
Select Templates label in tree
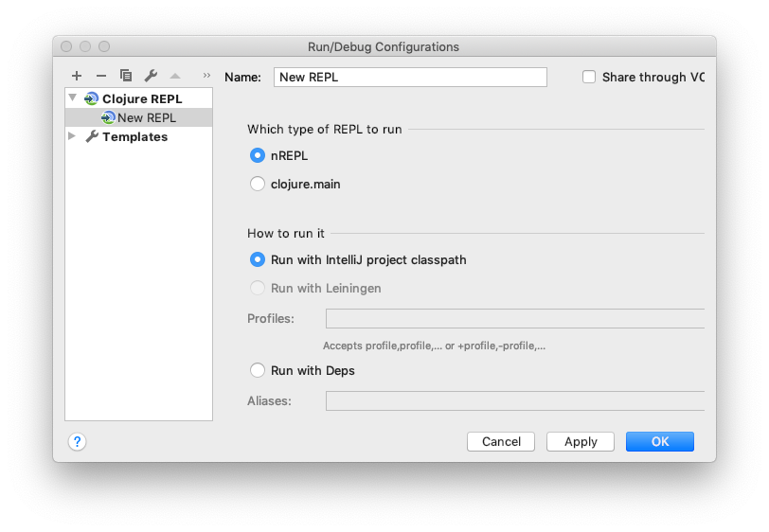tap(134, 137)
